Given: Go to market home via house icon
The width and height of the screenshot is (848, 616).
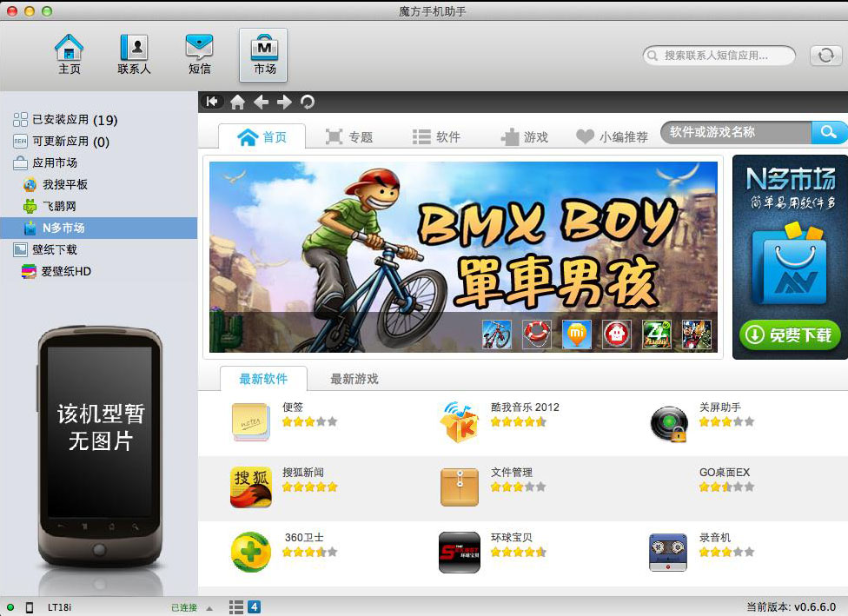Looking at the screenshot, I should [237, 103].
